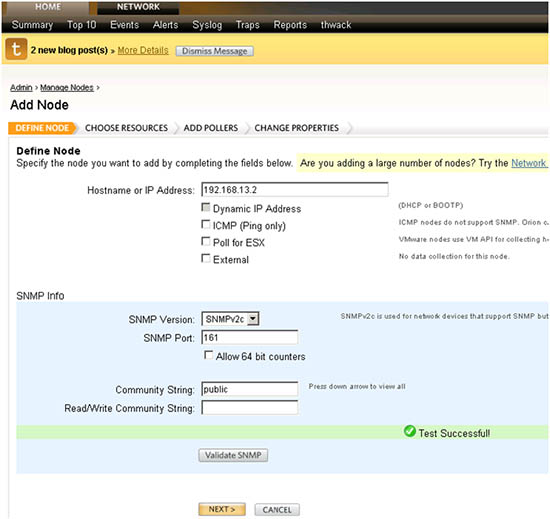Go to the Manage Nodes breadcrumb link
This screenshot has height=519, width=550.
coord(67,87)
